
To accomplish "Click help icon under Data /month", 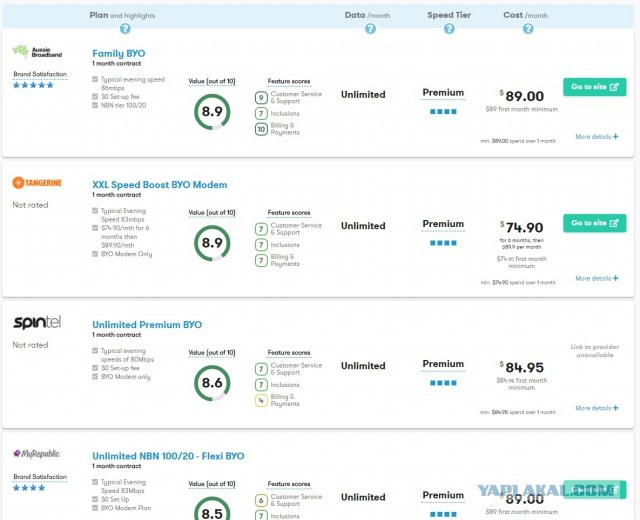I will (x=370, y=29).
